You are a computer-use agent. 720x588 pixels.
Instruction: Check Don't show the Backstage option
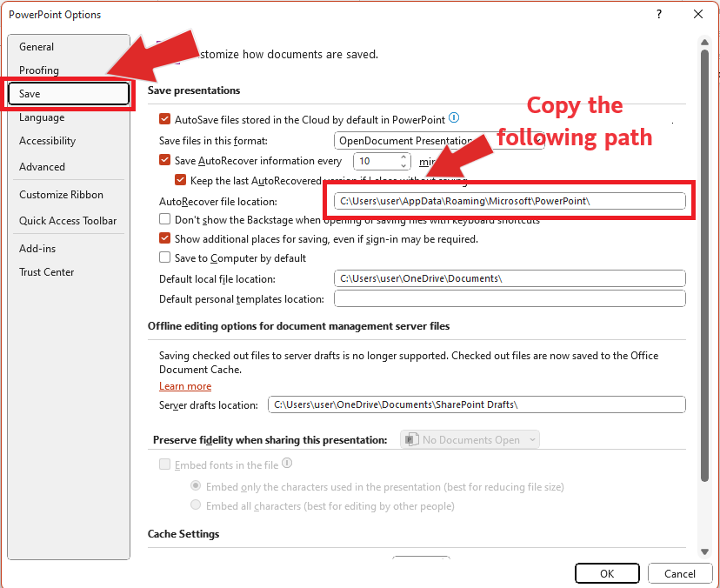[164, 218]
